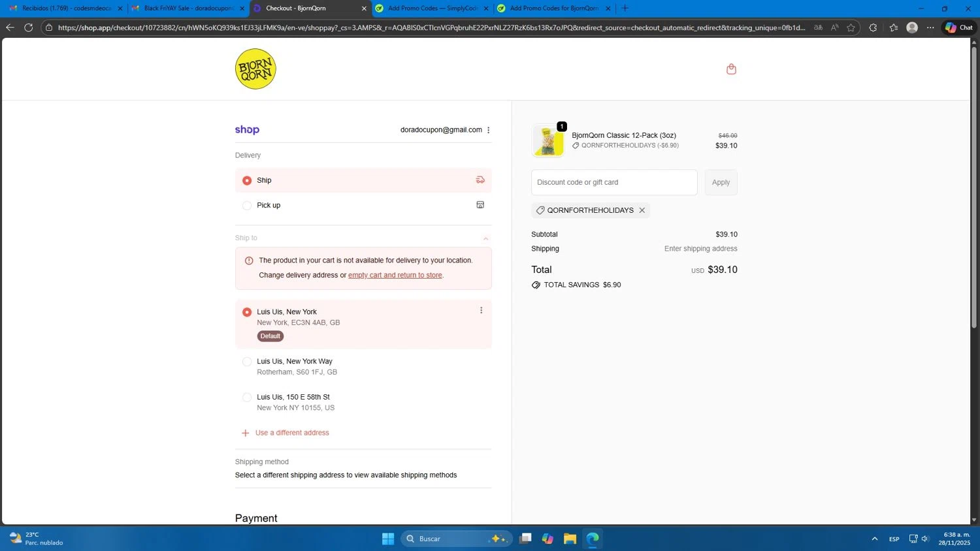Click the Apply discount button

(721, 183)
